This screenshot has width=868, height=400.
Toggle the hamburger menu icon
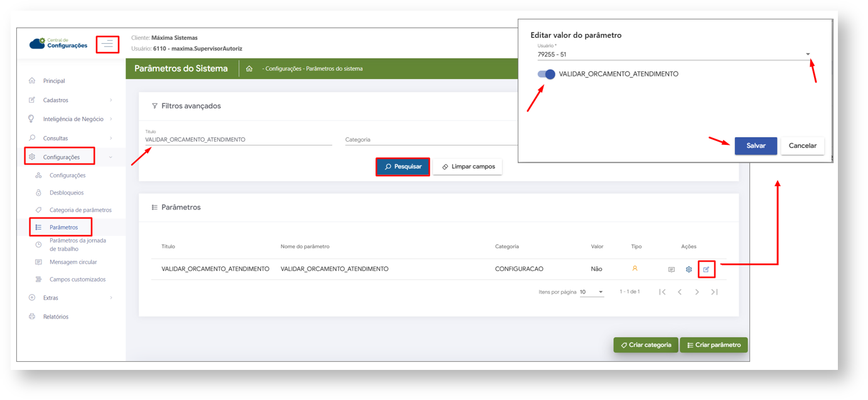pyautogui.click(x=108, y=44)
